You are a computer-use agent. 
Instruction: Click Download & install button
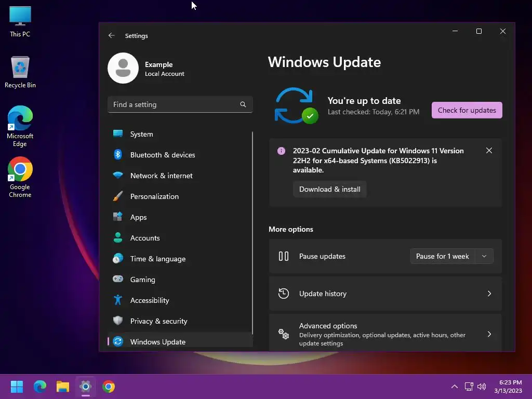pos(330,189)
